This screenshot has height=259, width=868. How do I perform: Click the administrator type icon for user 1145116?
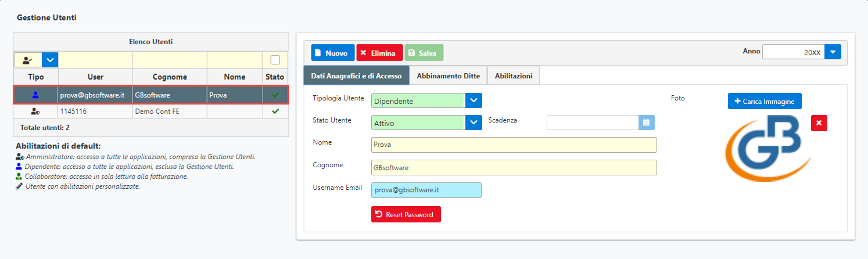[x=35, y=111]
